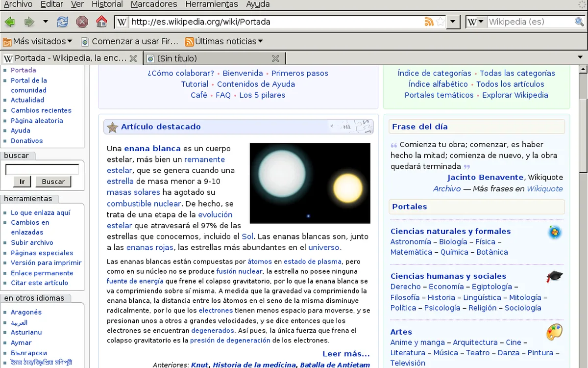
Task: Expand the Más visitados bookmarks folder
Action: 38,41
